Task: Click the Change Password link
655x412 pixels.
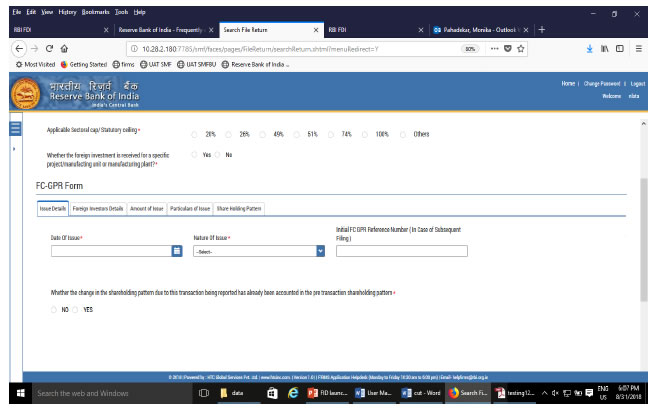Action: [x=604, y=83]
